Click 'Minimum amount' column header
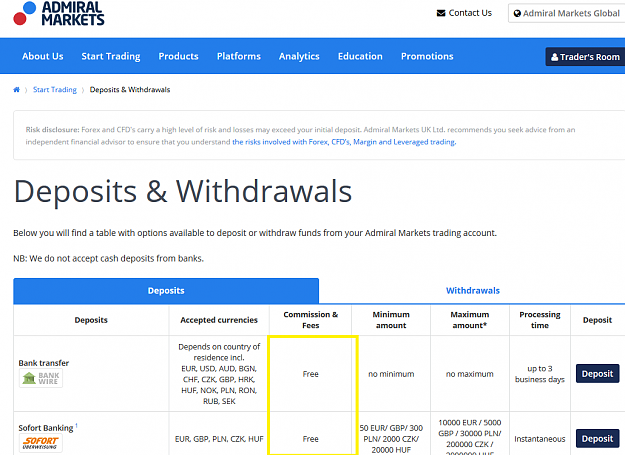625x455 pixels. [391, 320]
